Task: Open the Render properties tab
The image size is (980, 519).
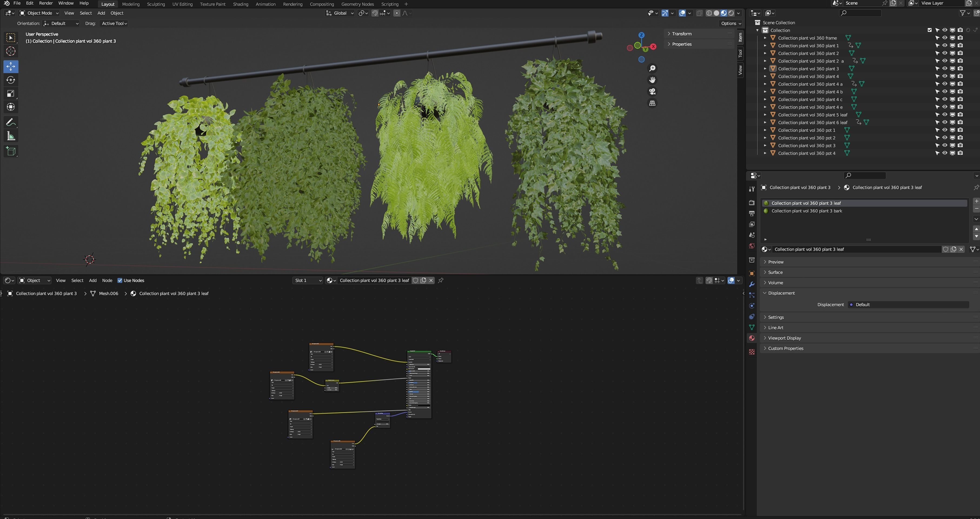Action: (x=751, y=203)
